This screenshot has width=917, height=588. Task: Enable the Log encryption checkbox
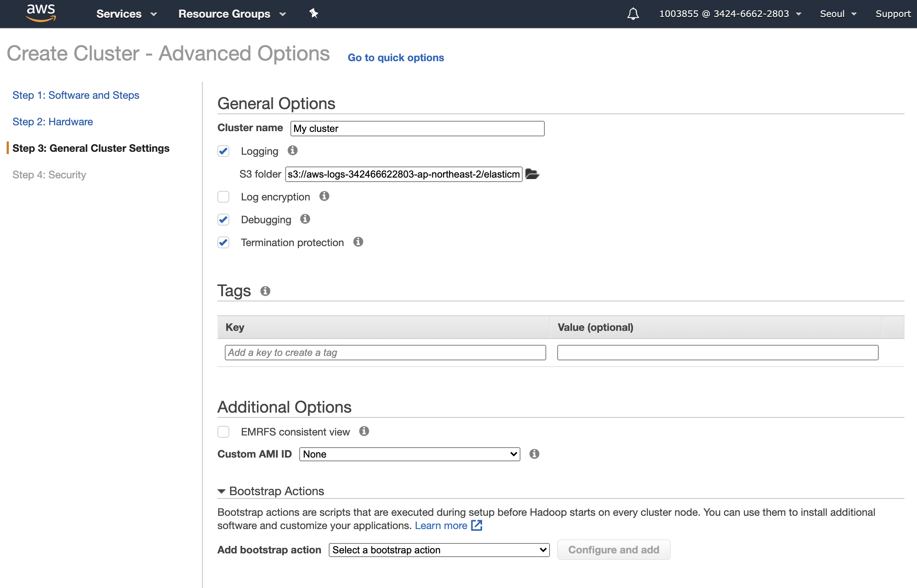[x=223, y=197]
